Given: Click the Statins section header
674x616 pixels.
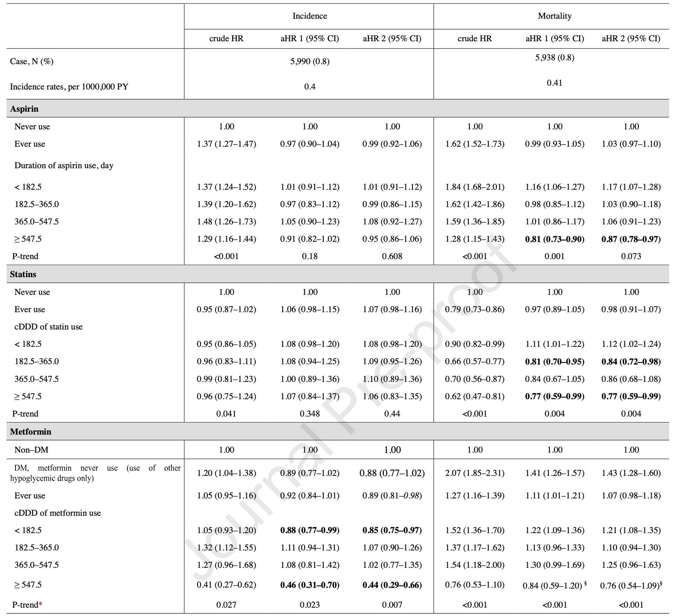Looking at the screenshot, I should tap(23, 274).
